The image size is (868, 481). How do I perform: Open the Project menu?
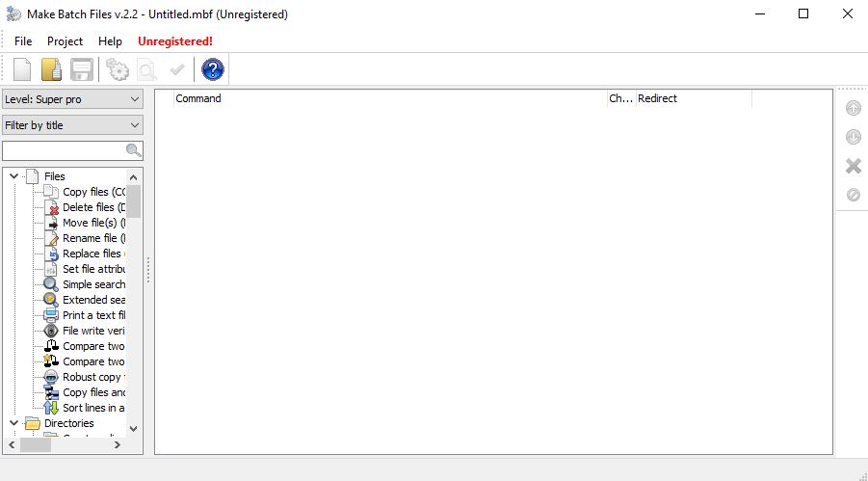(x=65, y=41)
